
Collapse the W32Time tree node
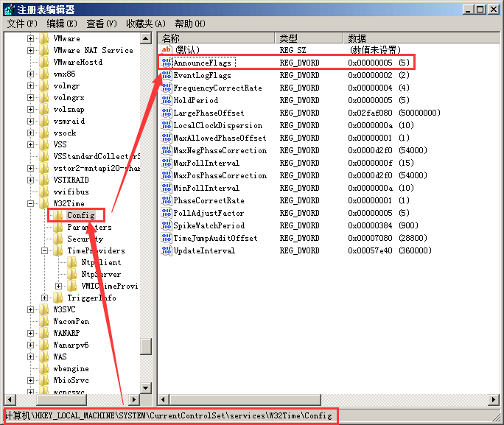[31, 203]
